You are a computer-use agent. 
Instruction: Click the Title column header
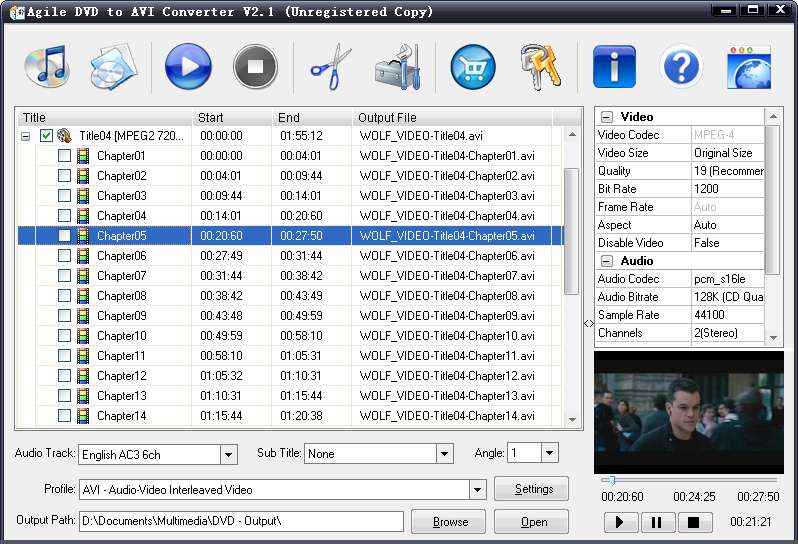104,118
